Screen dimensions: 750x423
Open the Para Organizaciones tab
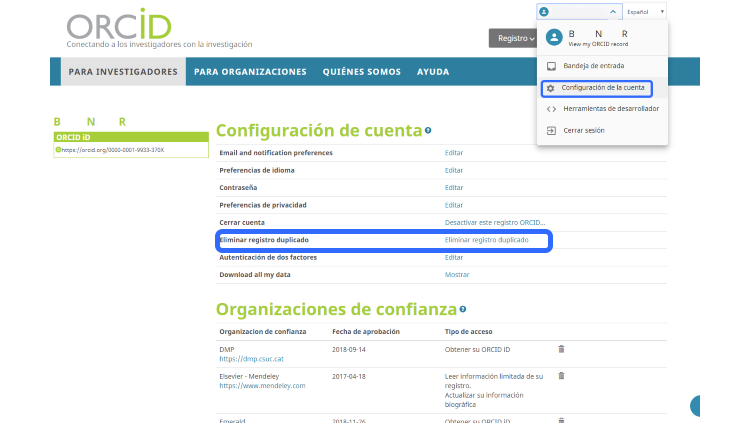pyautogui.click(x=250, y=72)
